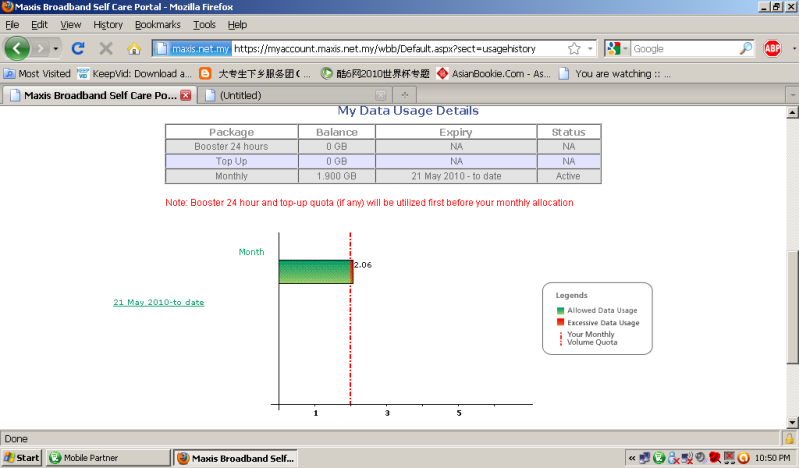Click the Active status cell

(568, 176)
